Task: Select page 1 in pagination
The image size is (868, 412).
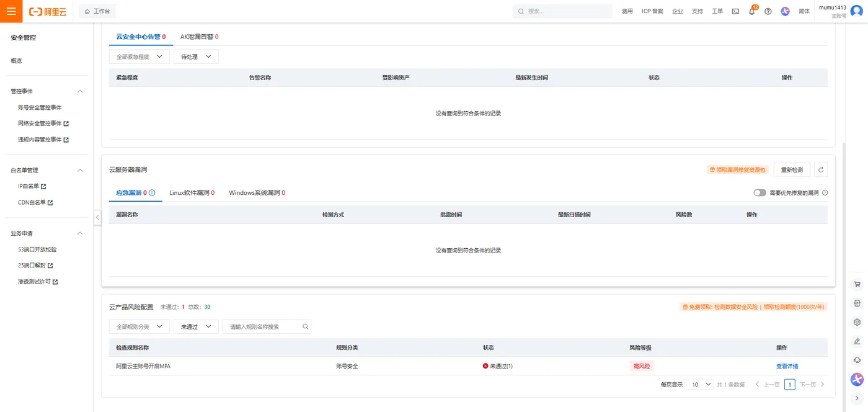Action: click(790, 385)
